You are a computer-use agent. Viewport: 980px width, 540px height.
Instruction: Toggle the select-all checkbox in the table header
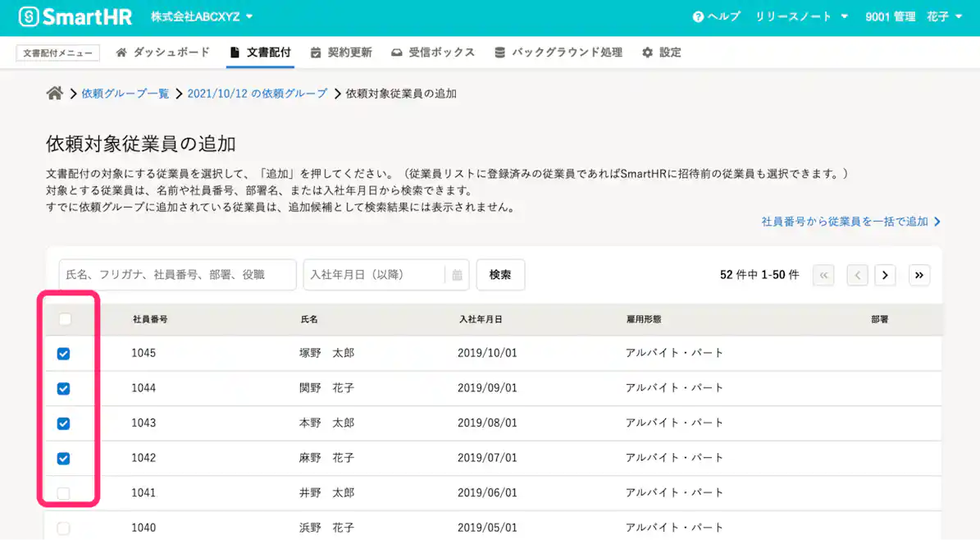click(x=66, y=318)
